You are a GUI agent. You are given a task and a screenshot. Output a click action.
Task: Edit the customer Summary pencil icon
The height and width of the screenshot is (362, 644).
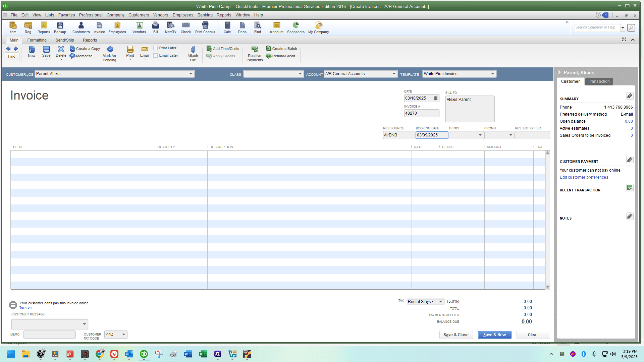[x=630, y=96]
